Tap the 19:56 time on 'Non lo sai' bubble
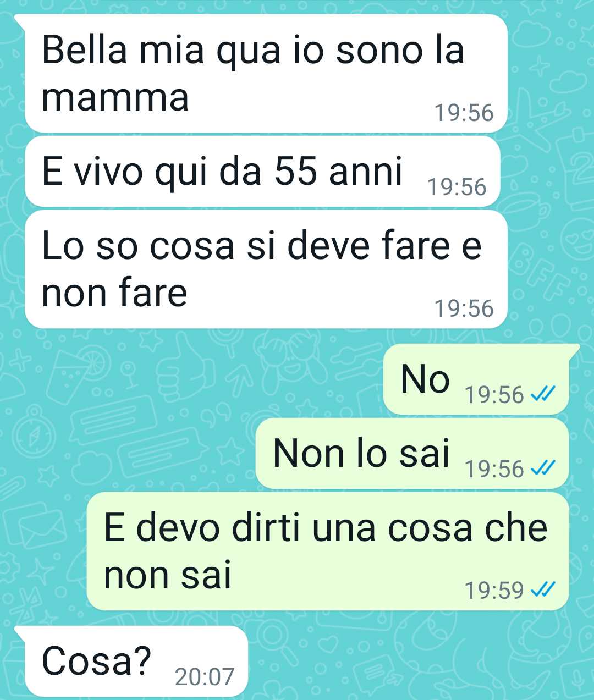 [x=494, y=469]
